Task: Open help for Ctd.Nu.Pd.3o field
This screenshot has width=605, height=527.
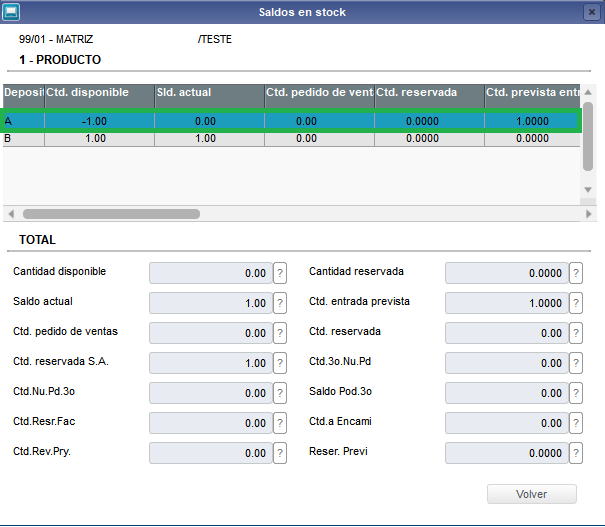Action: coord(280,393)
